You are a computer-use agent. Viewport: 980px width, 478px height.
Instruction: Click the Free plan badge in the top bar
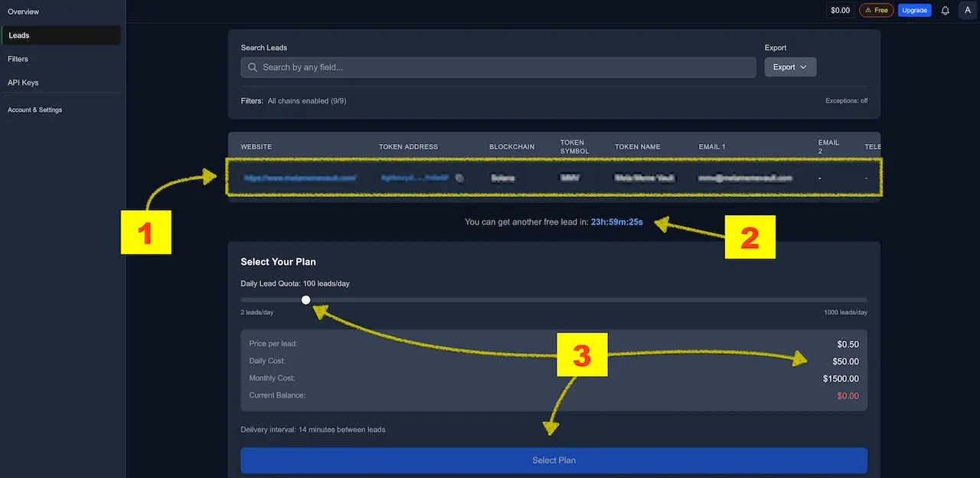coord(876,10)
